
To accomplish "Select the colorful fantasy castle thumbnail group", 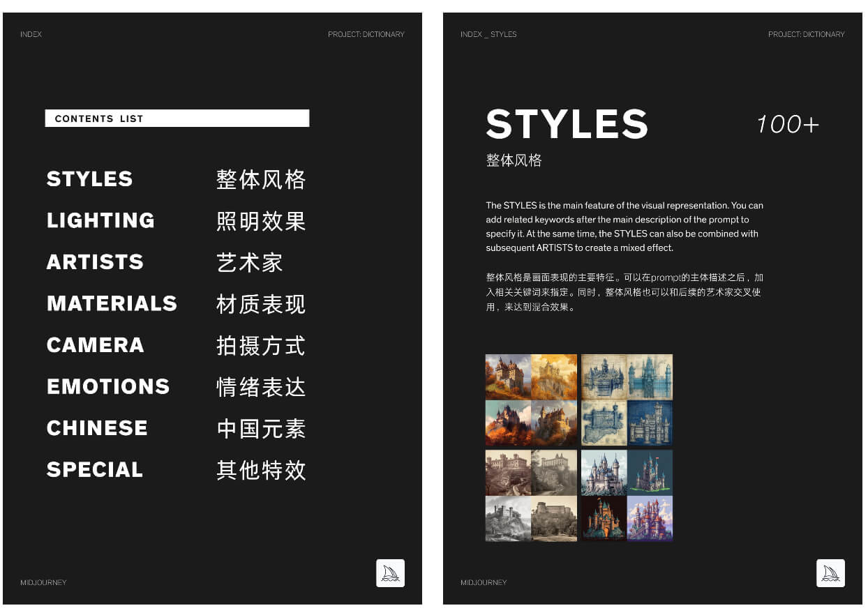I will coord(627,495).
